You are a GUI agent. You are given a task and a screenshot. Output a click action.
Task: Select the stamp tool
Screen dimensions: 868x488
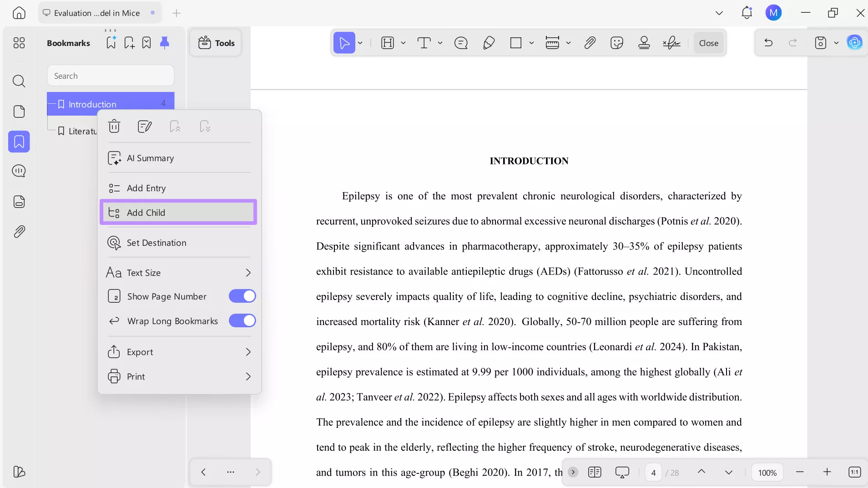coord(644,43)
